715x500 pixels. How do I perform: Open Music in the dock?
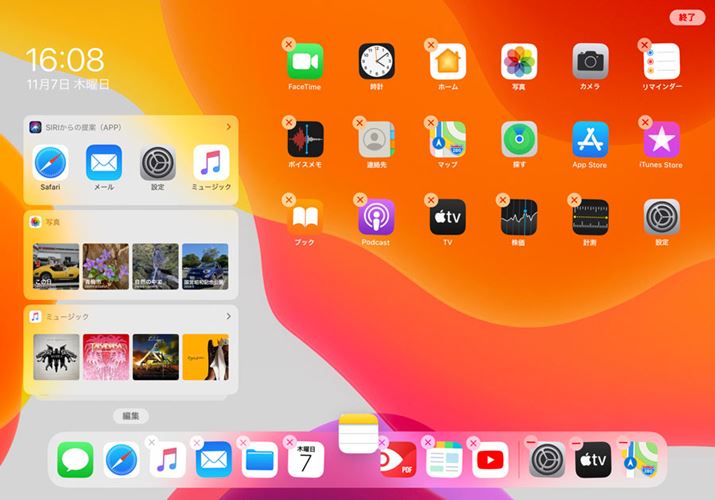[168, 460]
